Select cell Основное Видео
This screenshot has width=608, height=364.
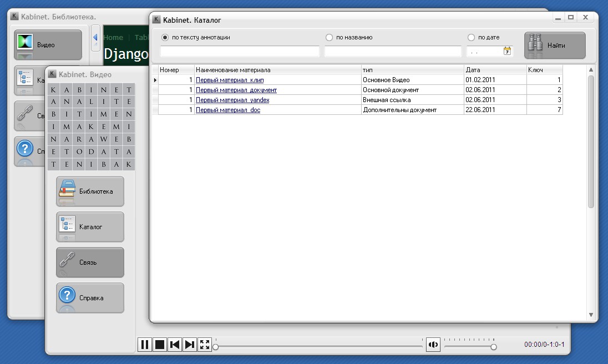pos(412,80)
